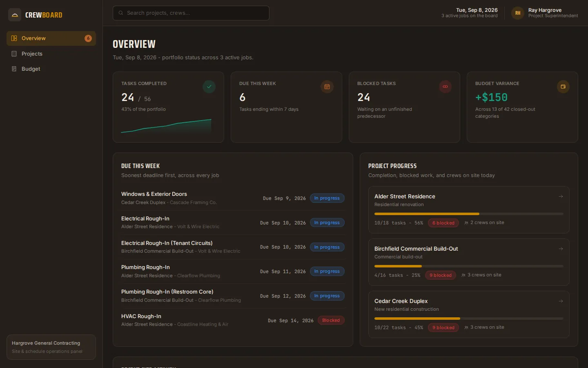588x368 pixels.
Task: Click the Projects sidebar icon
Action: (14, 54)
